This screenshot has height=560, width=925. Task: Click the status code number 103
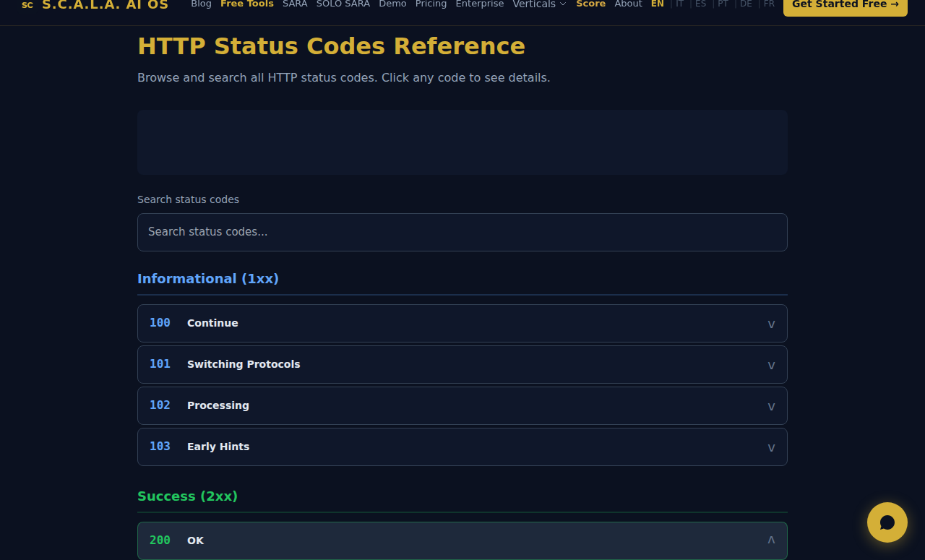(x=160, y=447)
